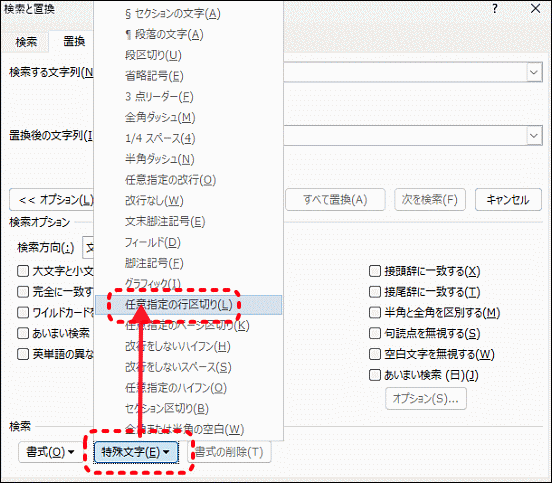The width and height of the screenshot is (552, 483).
Task: Open the 書式(O) dropdown button
Action: 50,452
